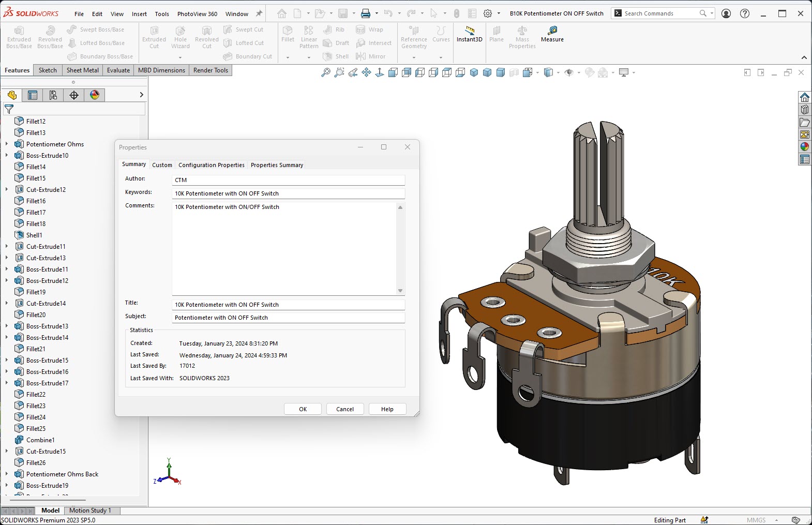Click the Rebuild traffic light icon

pyautogui.click(x=457, y=13)
